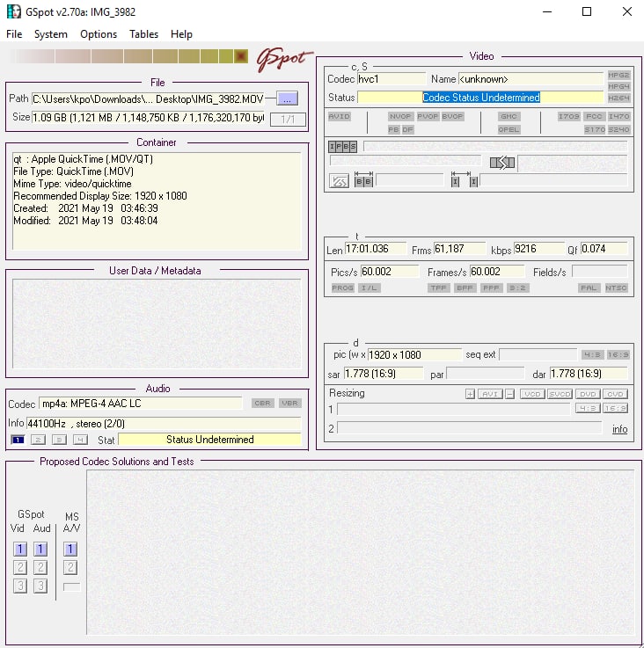Click the BFF field order indicator
The height and width of the screenshot is (648, 644).
tap(465, 288)
